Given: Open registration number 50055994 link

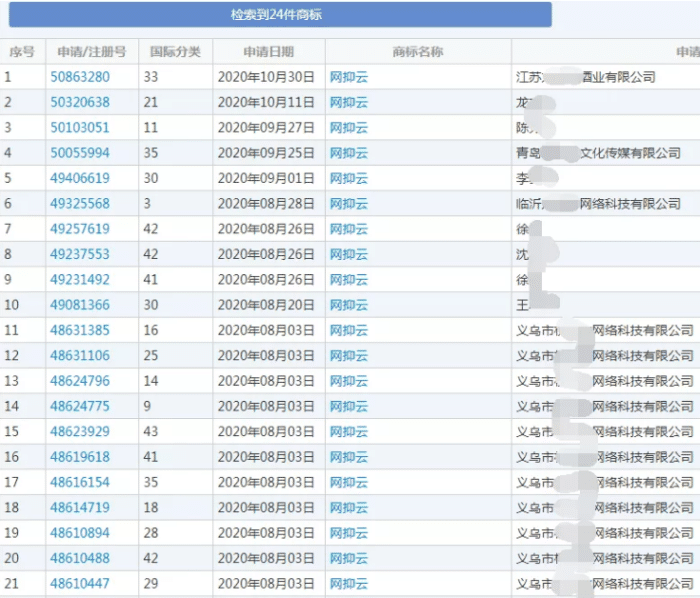Looking at the screenshot, I should coord(80,153).
